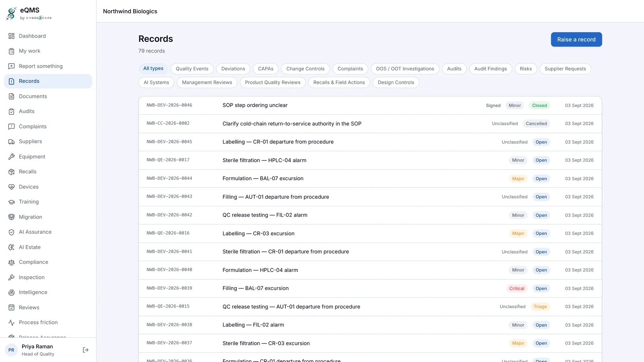644x362 pixels.
Task: Filter records by Deviations
Action: 233,69
